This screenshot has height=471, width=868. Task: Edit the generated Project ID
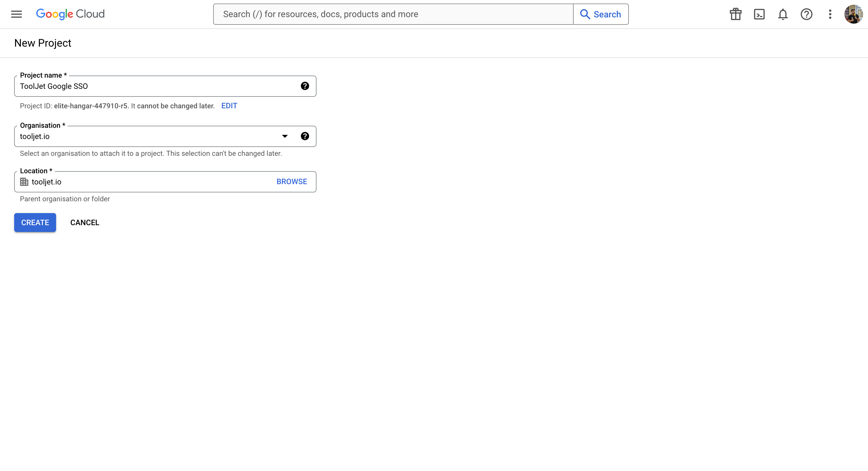tap(229, 106)
